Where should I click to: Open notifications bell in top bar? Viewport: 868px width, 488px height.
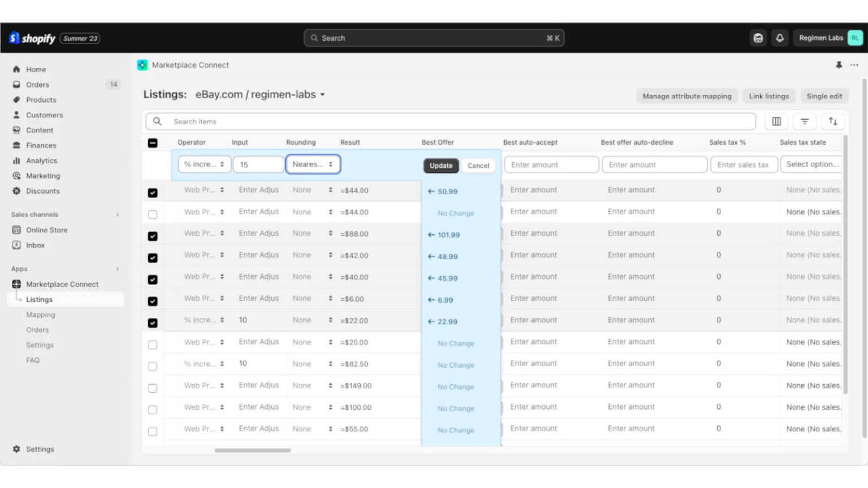point(780,38)
